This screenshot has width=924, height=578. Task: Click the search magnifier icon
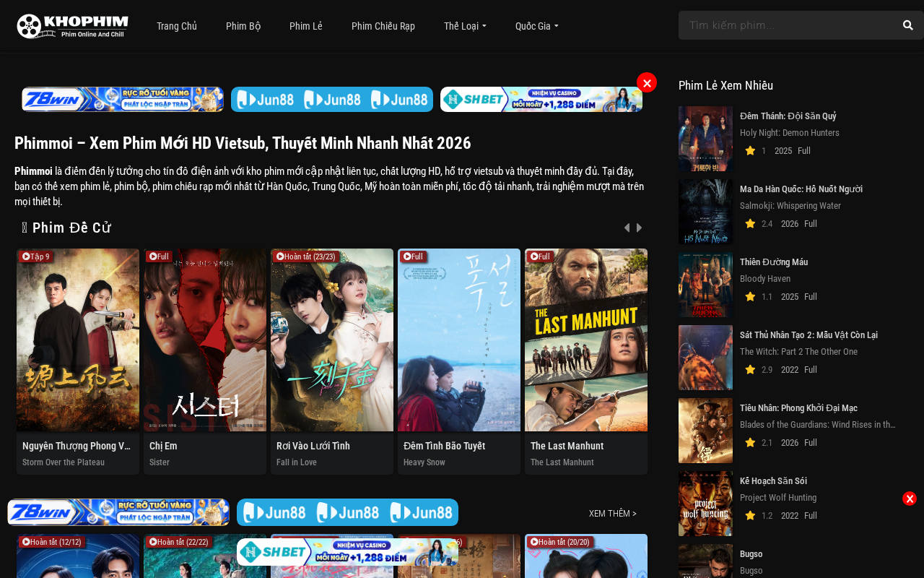tap(908, 25)
